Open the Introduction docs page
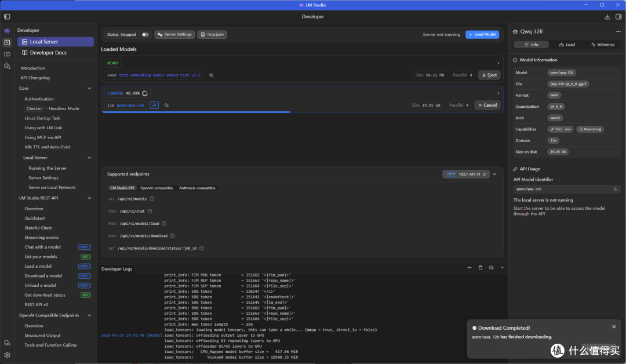Image resolution: width=626 pixels, height=364 pixels. click(x=32, y=68)
